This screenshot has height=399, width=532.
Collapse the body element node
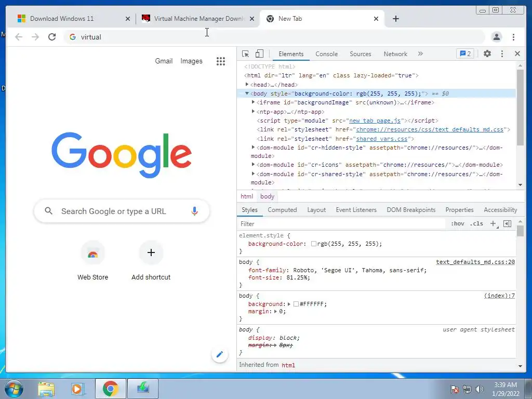247,94
